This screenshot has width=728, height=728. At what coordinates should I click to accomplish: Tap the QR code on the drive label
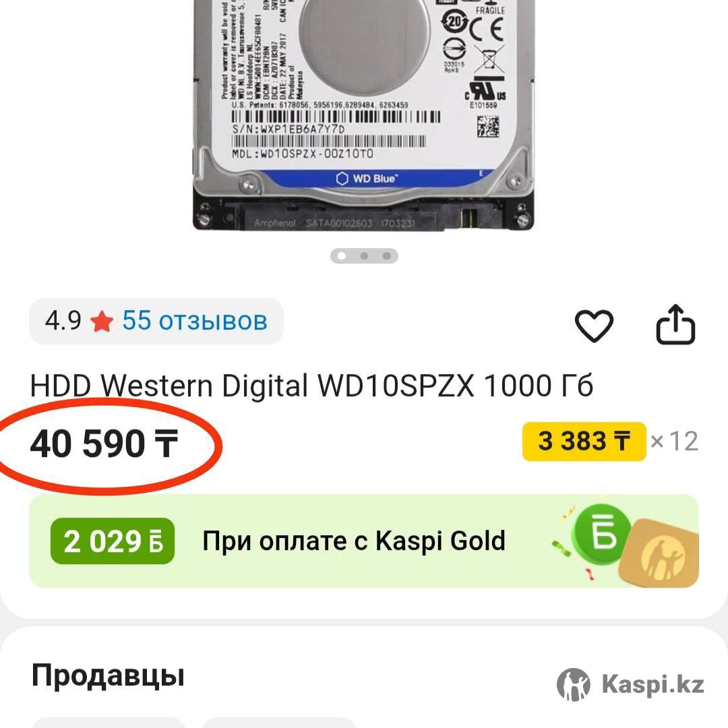pos(489,126)
